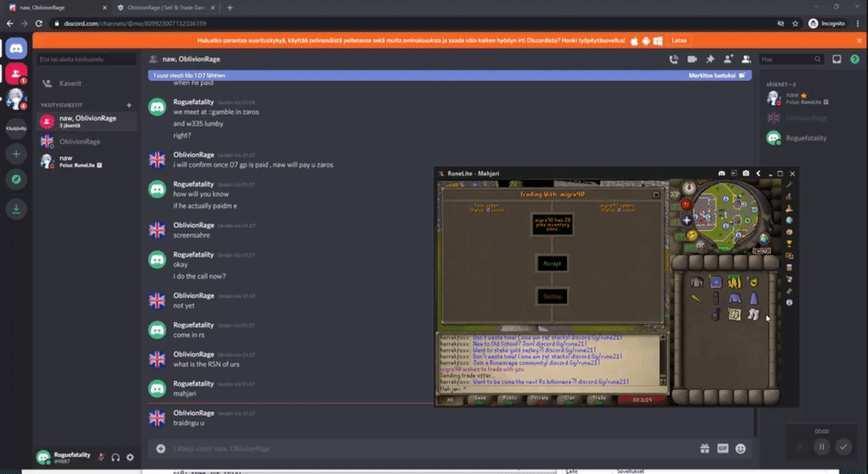Collapse the RuneLite sidebar with arrow icon
Image resolution: width=868 pixels, height=474 pixels.
pos(759,174)
